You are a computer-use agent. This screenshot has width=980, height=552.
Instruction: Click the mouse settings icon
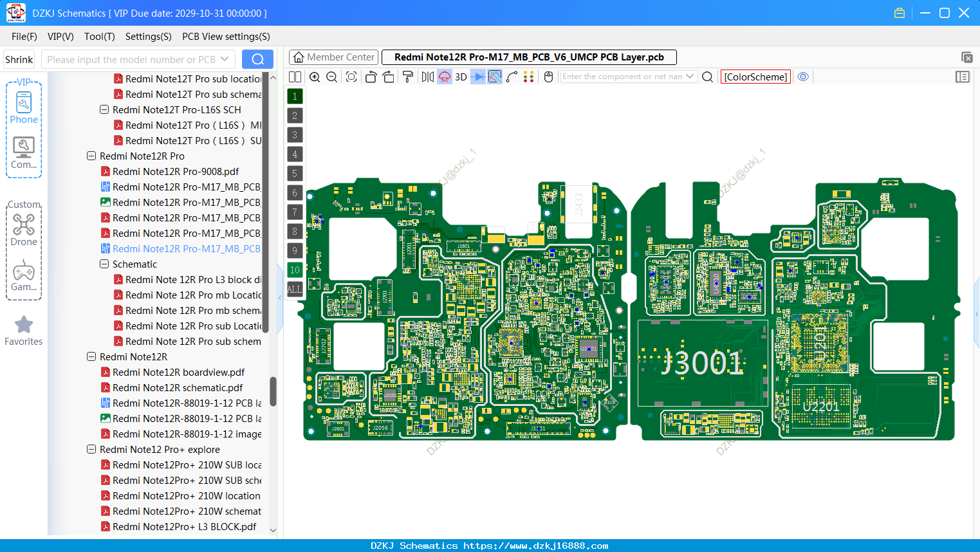(x=548, y=77)
